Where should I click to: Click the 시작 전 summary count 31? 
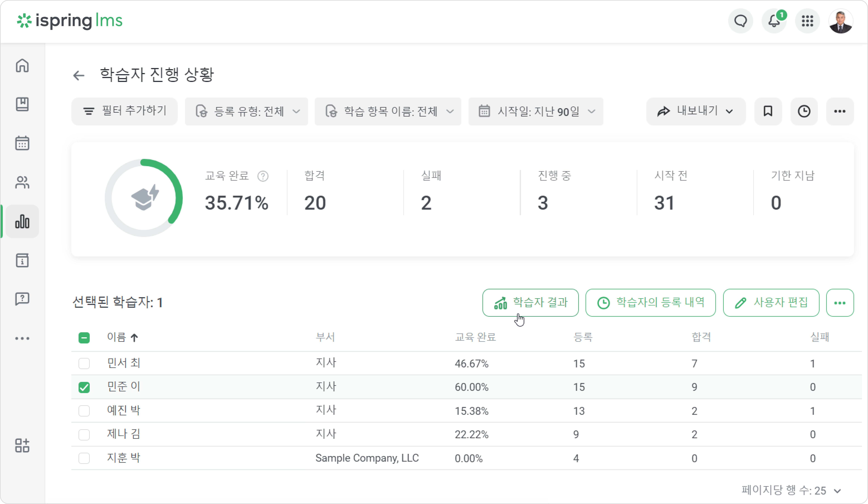pos(664,203)
